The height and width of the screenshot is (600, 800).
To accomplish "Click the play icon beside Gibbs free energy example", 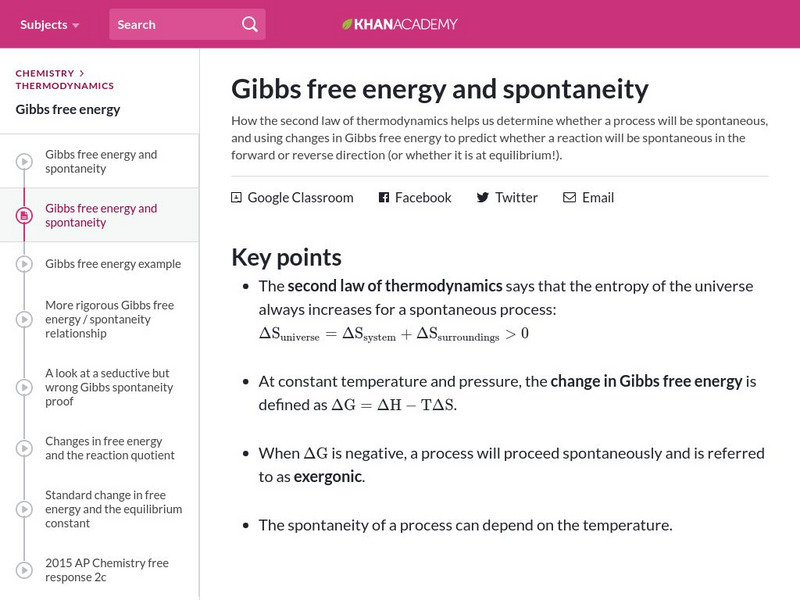I will point(22,264).
